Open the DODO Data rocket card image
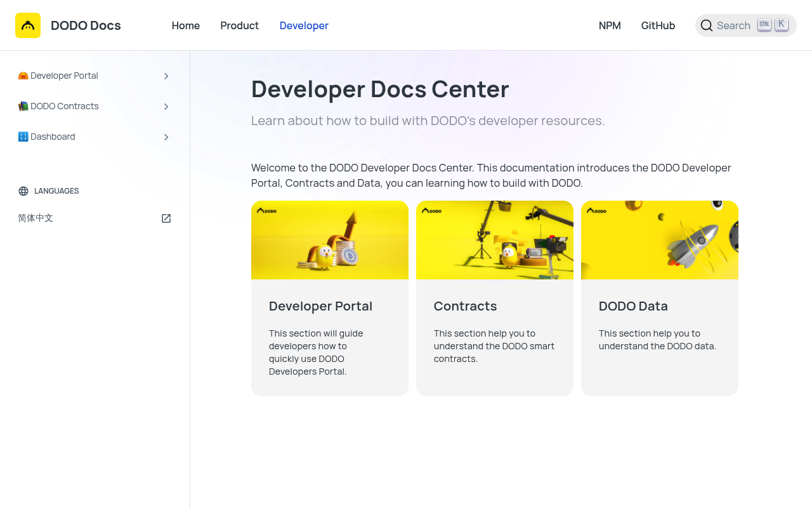 point(660,240)
